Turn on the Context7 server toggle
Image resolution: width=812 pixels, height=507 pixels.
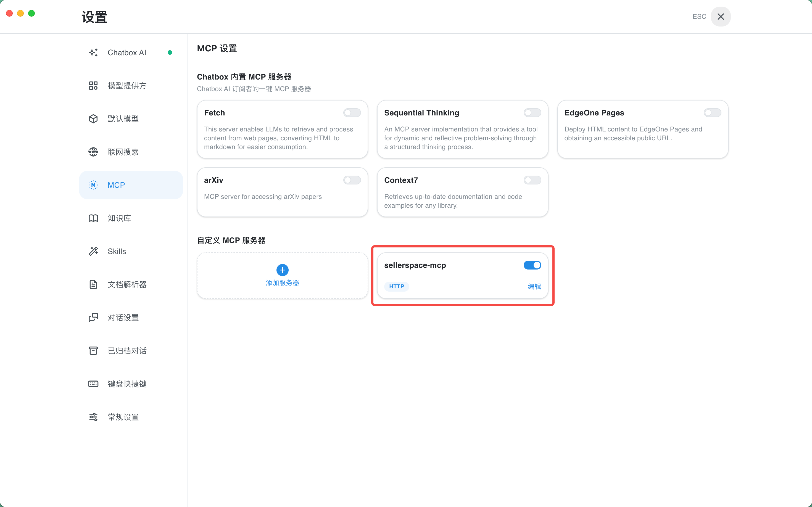pos(532,180)
